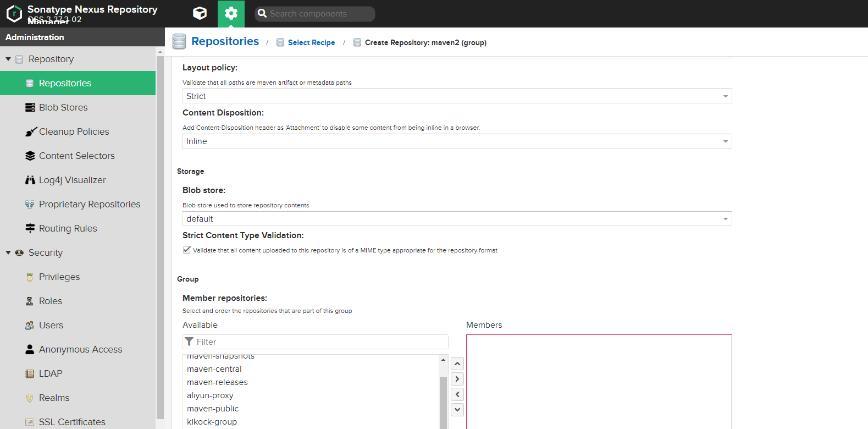Image resolution: width=868 pixels, height=429 pixels.
Task: Go back to Select Recipe breadcrumb
Action: (311, 42)
